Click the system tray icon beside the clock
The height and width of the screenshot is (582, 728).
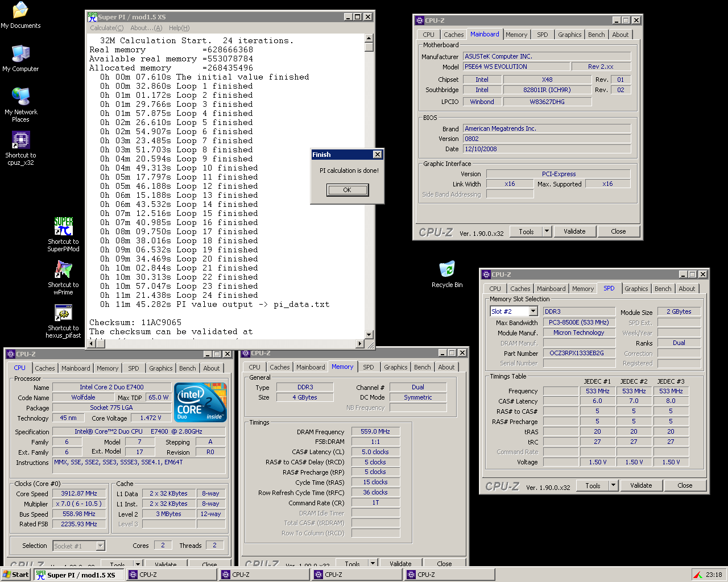tap(697, 575)
